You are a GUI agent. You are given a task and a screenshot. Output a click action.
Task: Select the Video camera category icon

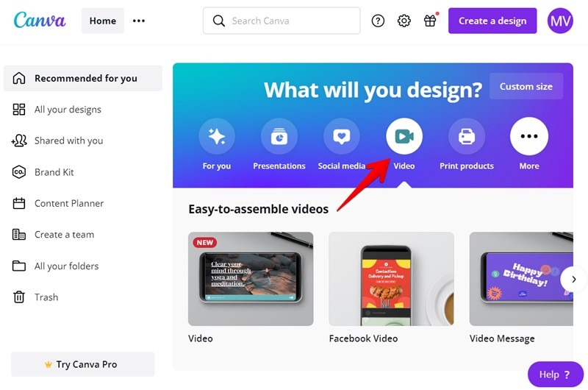point(404,136)
